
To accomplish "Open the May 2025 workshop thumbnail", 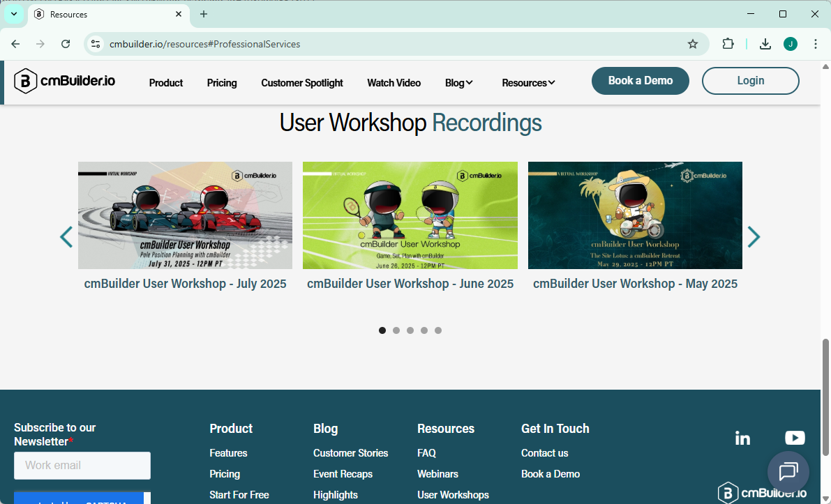I will pos(635,215).
